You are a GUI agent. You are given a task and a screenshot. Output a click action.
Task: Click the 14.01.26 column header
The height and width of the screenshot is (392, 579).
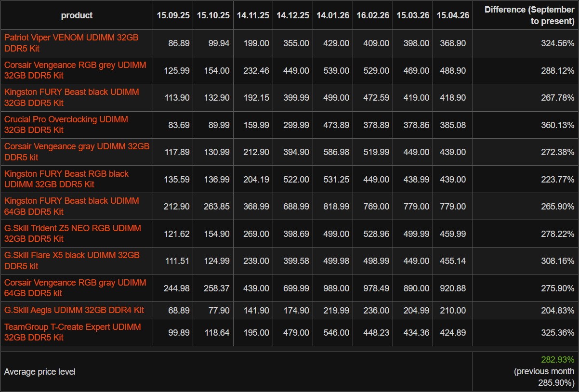click(333, 15)
